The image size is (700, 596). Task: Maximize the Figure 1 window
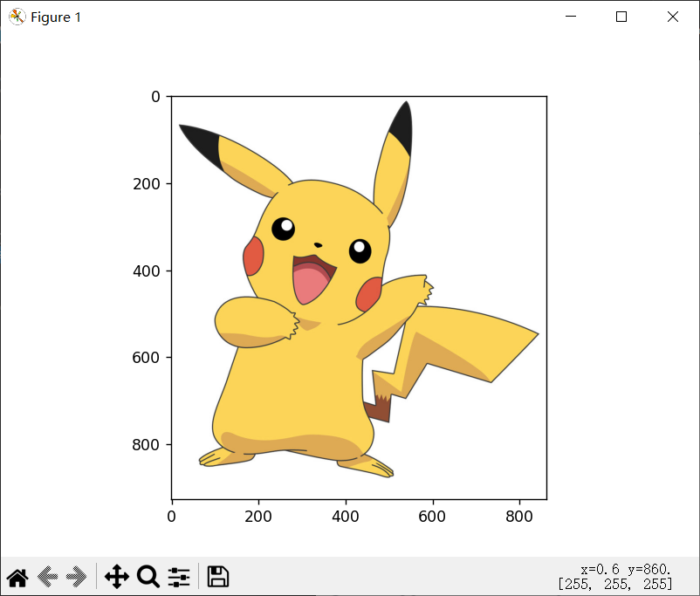(x=621, y=17)
